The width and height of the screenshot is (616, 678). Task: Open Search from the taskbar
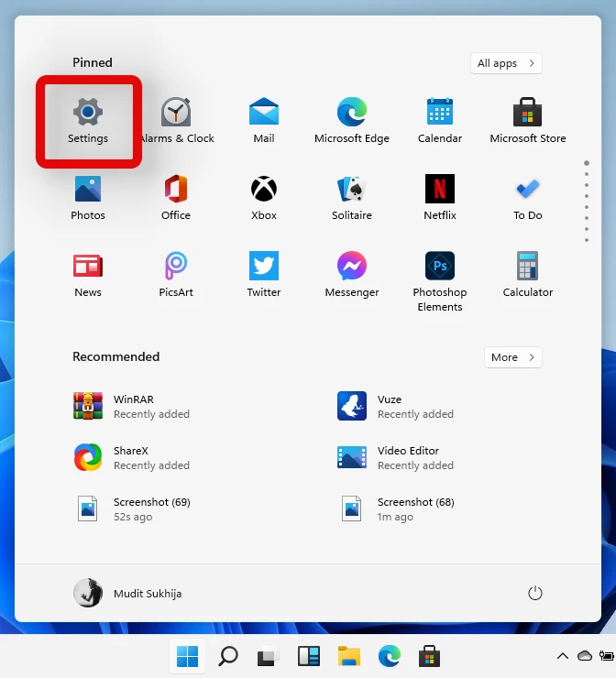point(228,656)
